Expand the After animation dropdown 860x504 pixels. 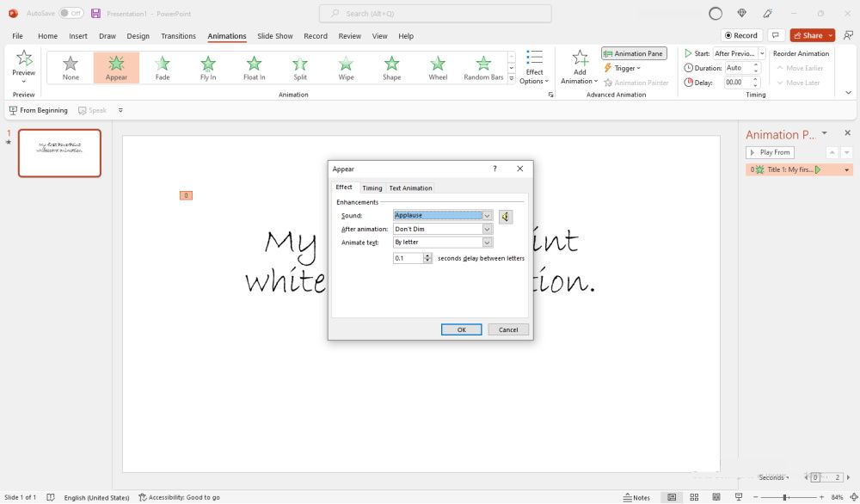click(x=487, y=230)
